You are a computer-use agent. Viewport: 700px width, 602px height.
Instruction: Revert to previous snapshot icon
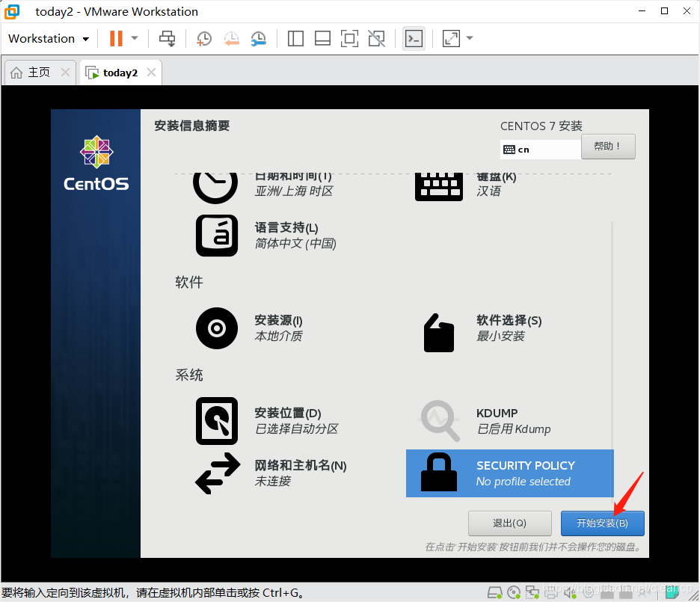coord(231,38)
